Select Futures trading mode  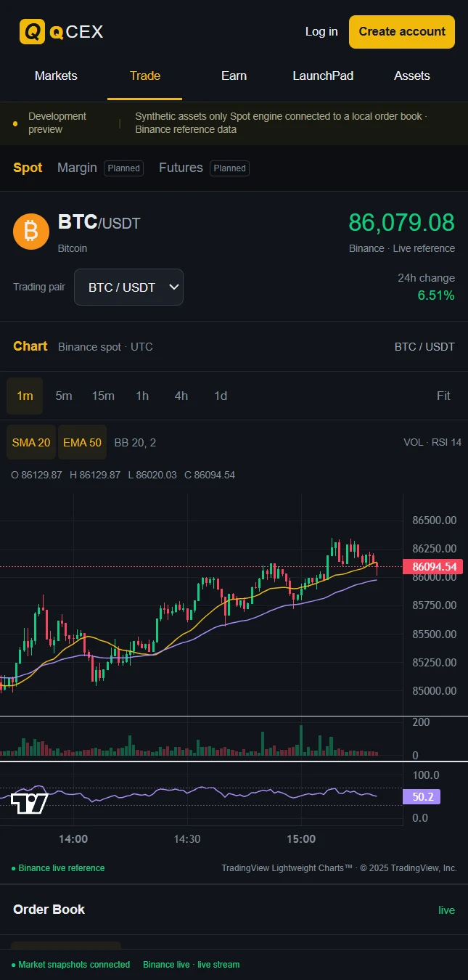point(181,168)
